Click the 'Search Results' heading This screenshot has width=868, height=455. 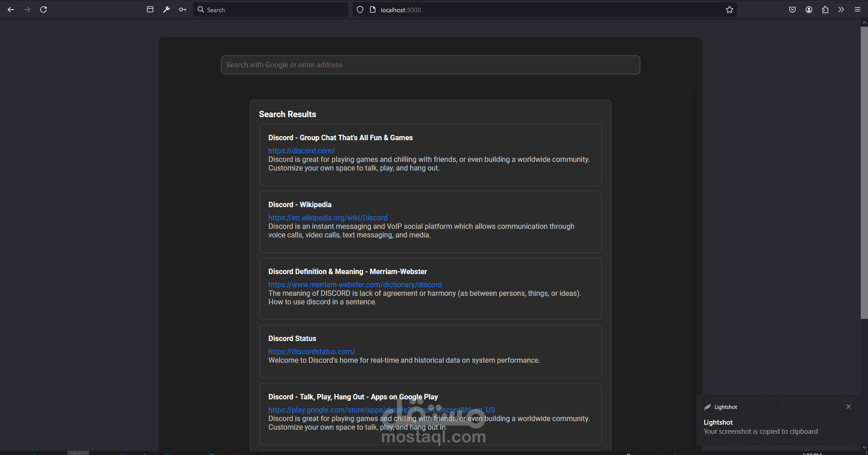[x=287, y=114]
